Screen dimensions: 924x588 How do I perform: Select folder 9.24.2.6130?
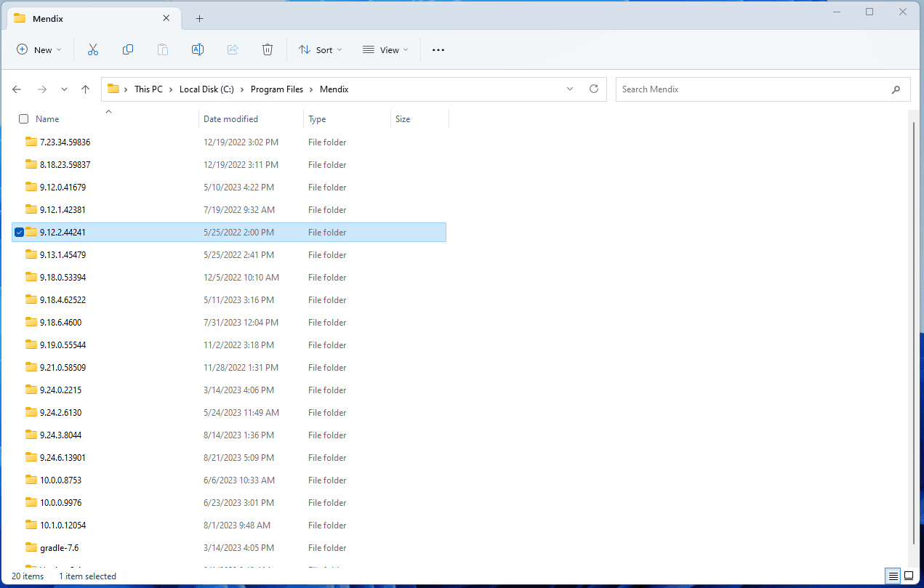(230, 412)
